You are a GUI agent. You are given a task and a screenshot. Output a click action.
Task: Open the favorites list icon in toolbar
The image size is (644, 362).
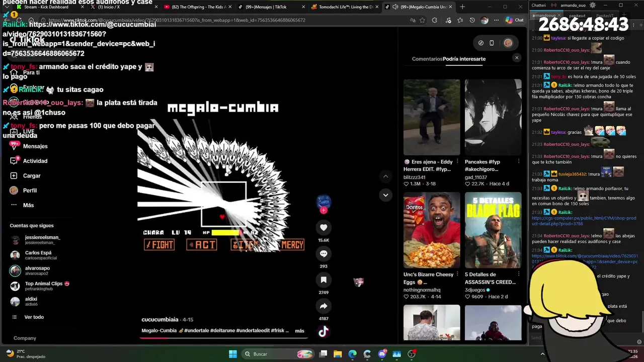coord(460,20)
